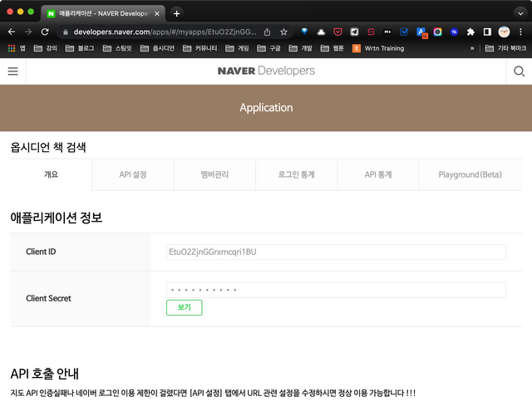Open the Pocket extension icon

click(x=337, y=32)
